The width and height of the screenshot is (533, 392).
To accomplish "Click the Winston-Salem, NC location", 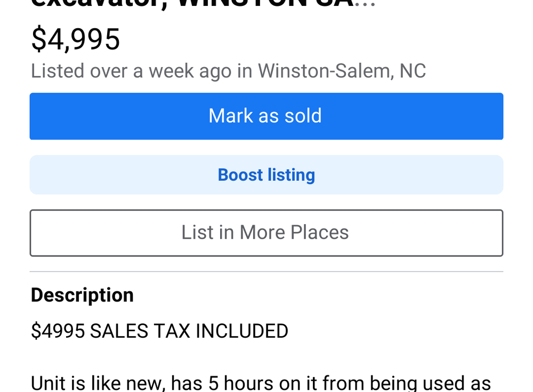I will coord(342,71).
